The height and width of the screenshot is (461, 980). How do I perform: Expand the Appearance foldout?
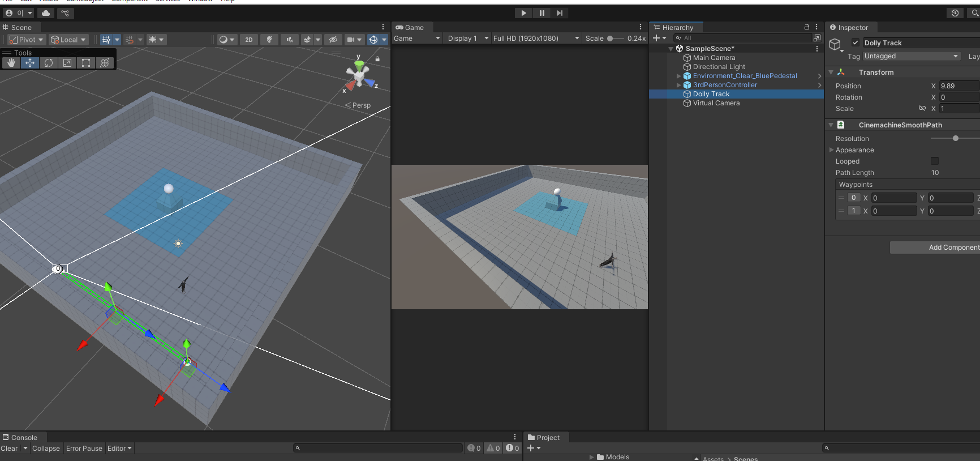[x=832, y=150]
